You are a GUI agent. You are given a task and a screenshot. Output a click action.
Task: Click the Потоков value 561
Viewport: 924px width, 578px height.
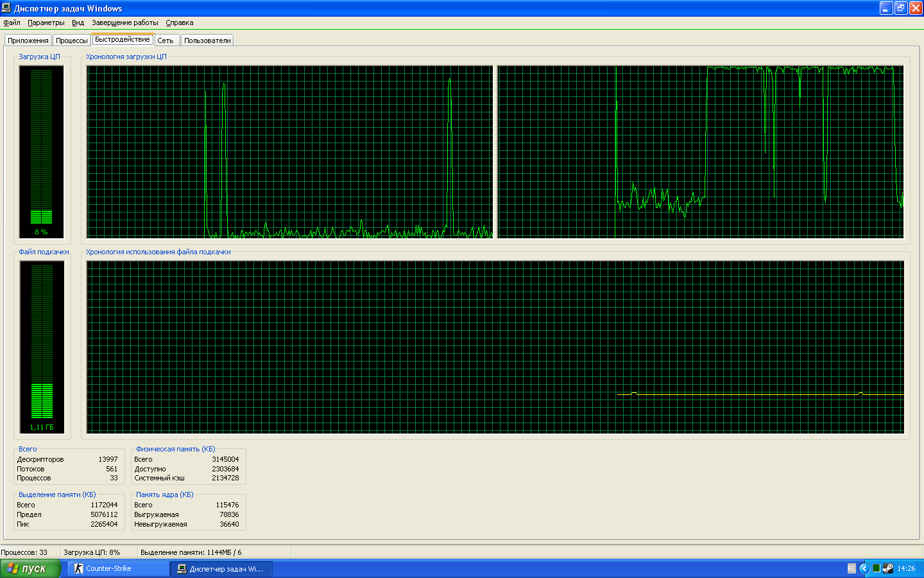point(112,469)
